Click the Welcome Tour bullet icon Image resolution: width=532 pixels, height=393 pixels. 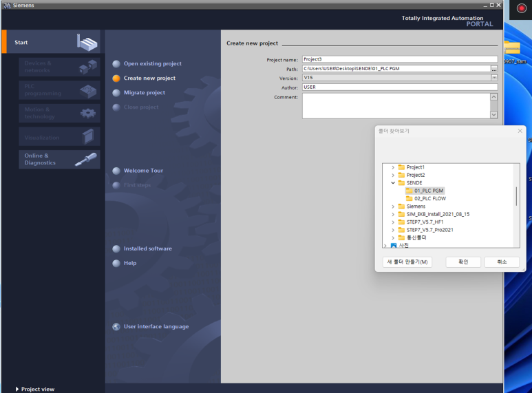116,171
